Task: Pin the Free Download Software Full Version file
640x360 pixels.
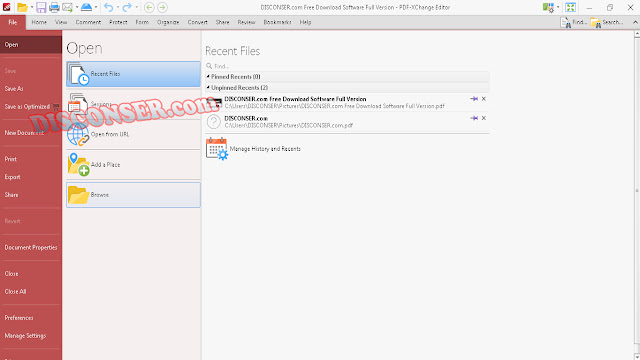Action: click(474, 99)
